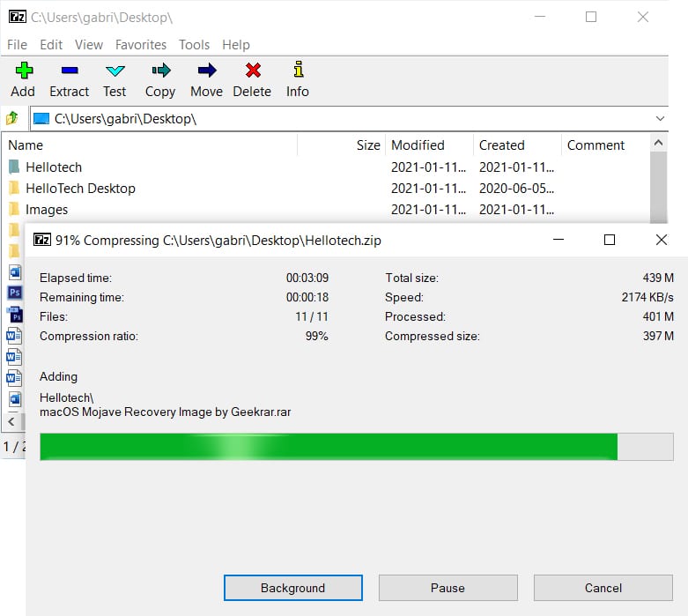This screenshot has height=616, width=688.
Task: Maximize the compressing dialog
Action: tap(610, 240)
